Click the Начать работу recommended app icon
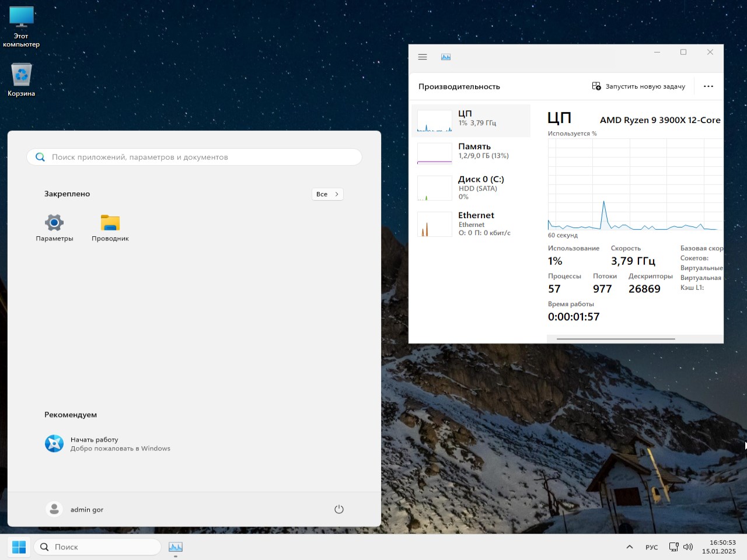The width and height of the screenshot is (747, 560). click(54, 444)
